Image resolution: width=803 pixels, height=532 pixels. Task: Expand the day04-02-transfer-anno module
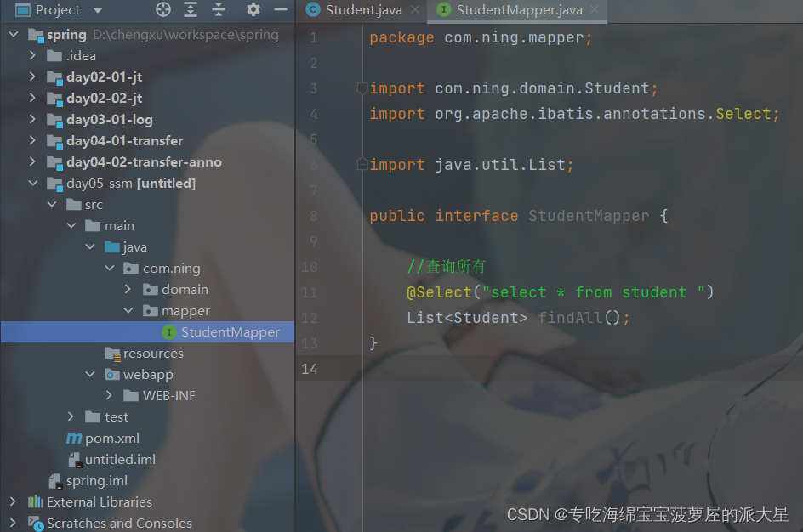coord(32,161)
